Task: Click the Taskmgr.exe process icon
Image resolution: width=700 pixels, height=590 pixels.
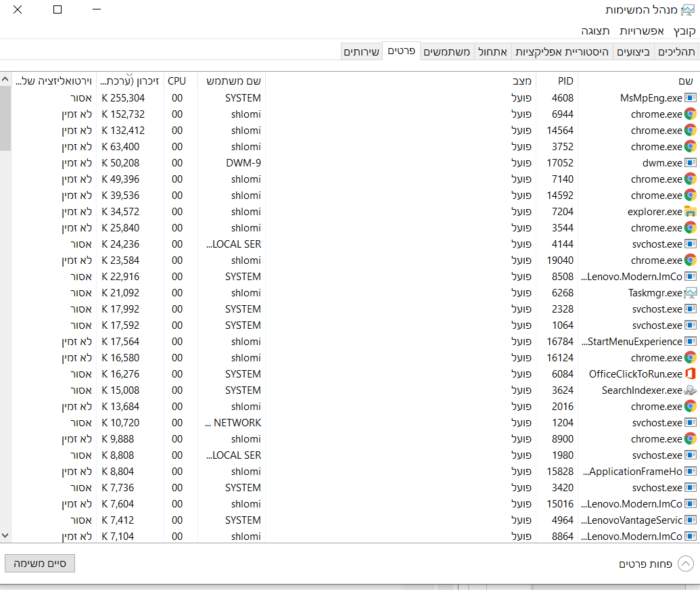Action: tap(690, 293)
